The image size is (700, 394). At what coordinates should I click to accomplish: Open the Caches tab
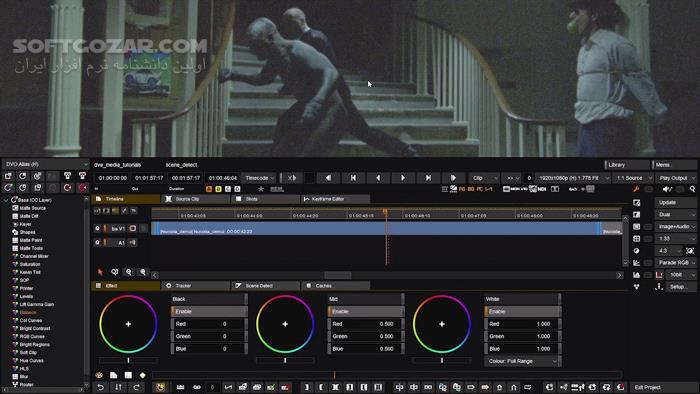coord(335,286)
